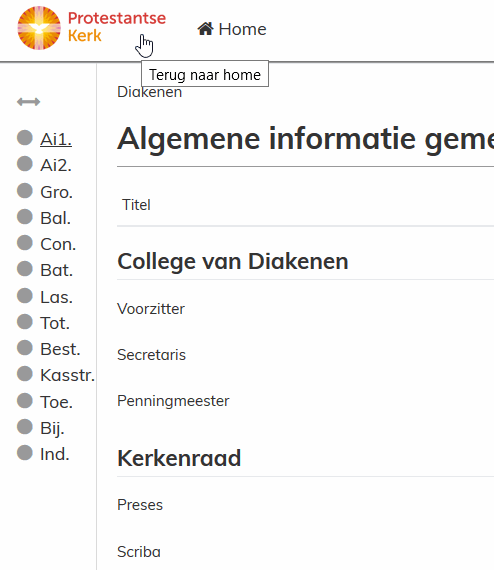Click the grey status dot beside Ai2.

click(25, 164)
